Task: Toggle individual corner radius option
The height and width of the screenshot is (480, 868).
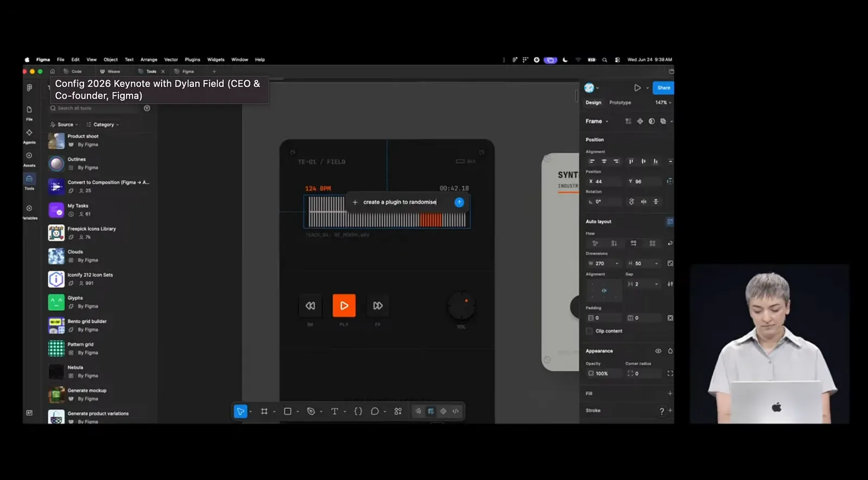Action: tap(670, 374)
